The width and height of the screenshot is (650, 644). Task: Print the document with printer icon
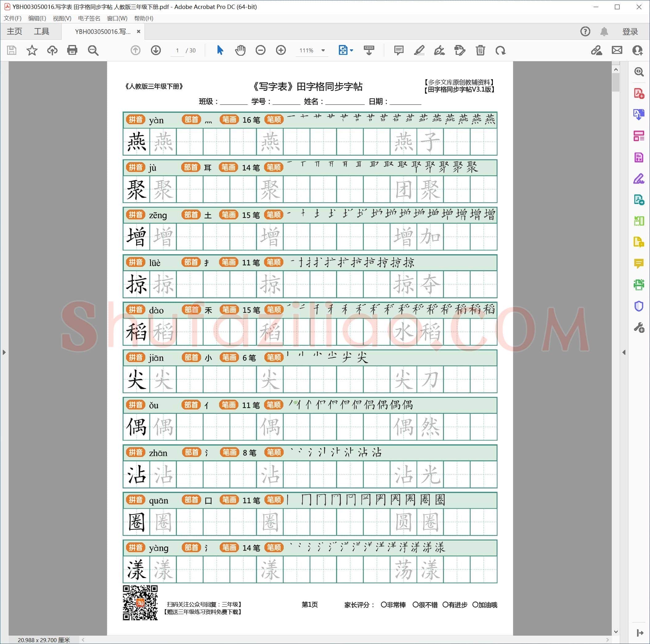pos(72,51)
